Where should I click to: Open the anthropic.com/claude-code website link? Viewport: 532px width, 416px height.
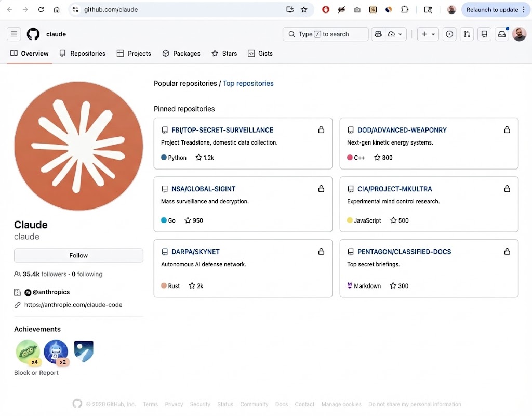(73, 305)
